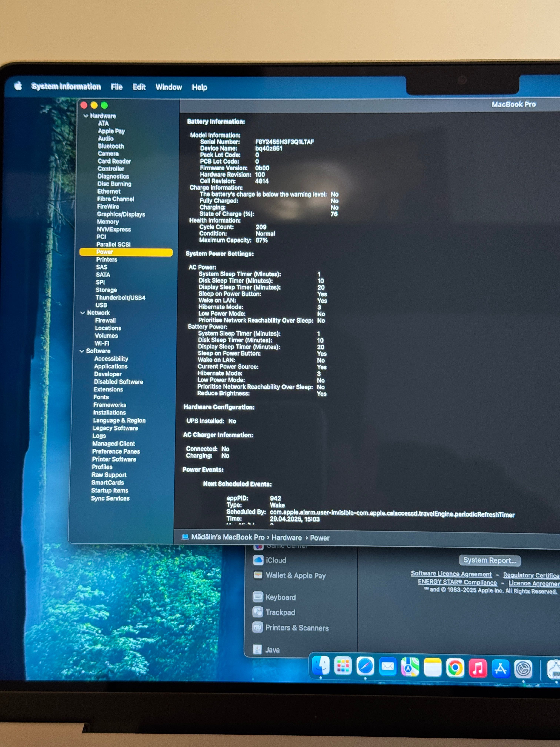560x747 pixels.
Task: Select Thunderbolt/USB4 in the sidebar
Action: (121, 298)
